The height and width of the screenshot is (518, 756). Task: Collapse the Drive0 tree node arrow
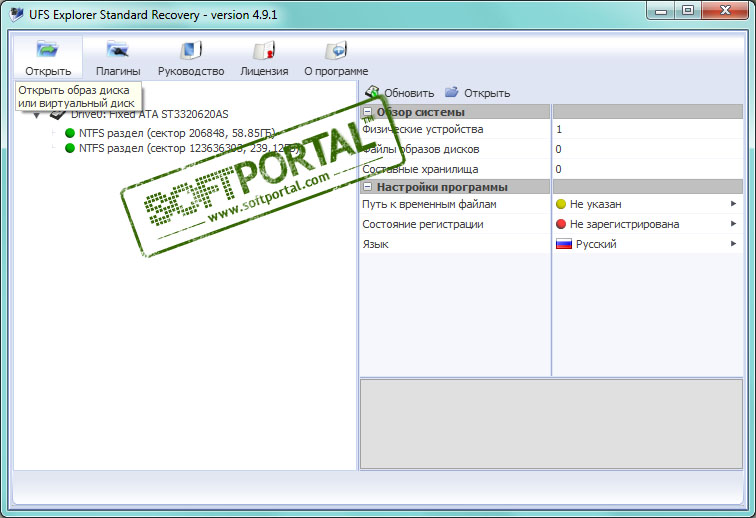point(37,115)
